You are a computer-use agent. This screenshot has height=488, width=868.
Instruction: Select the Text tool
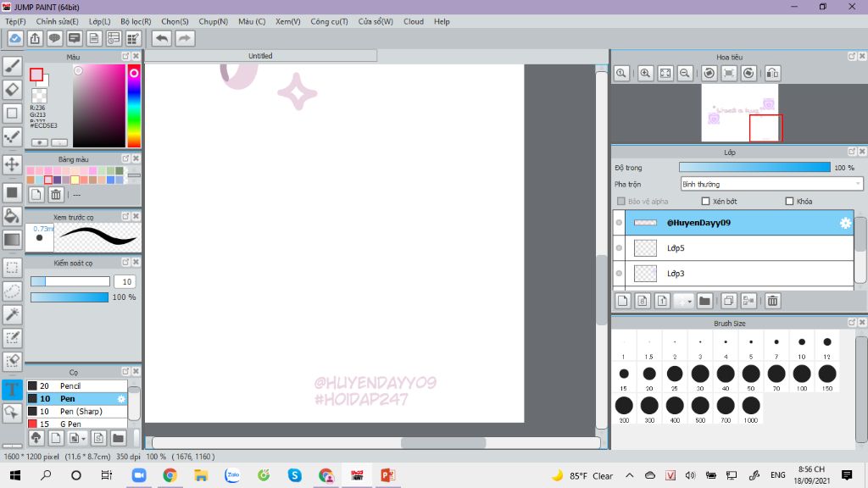coord(12,389)
